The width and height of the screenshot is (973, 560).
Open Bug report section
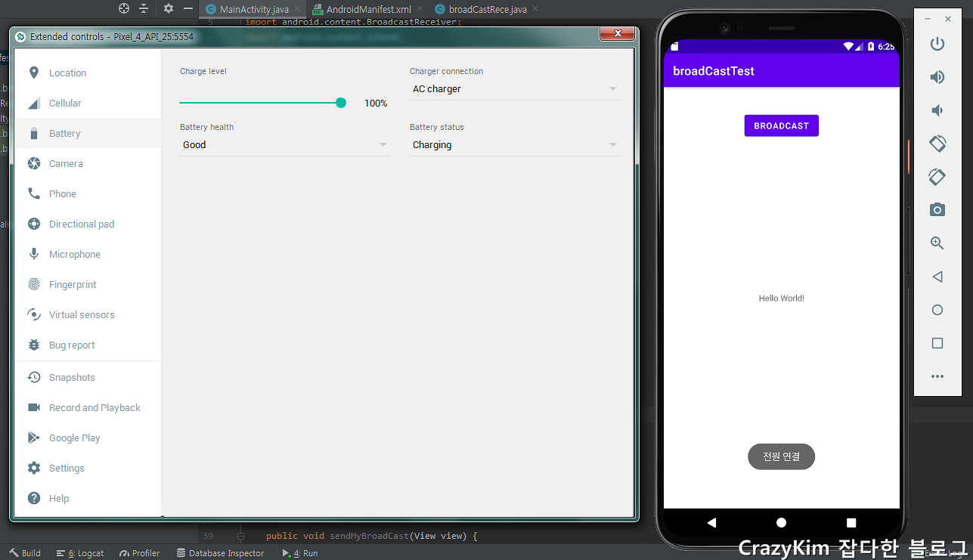click(x=88, y=345)
